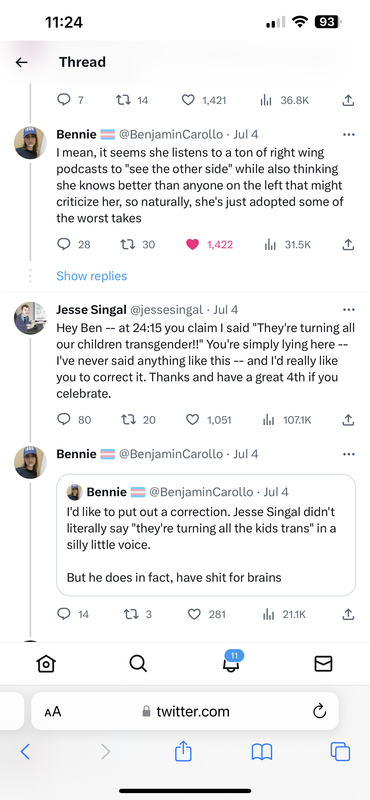Open the Home tab in the bottom navigation bar
370x800 pixels.
pyautogui.click(x=46, y=663)
